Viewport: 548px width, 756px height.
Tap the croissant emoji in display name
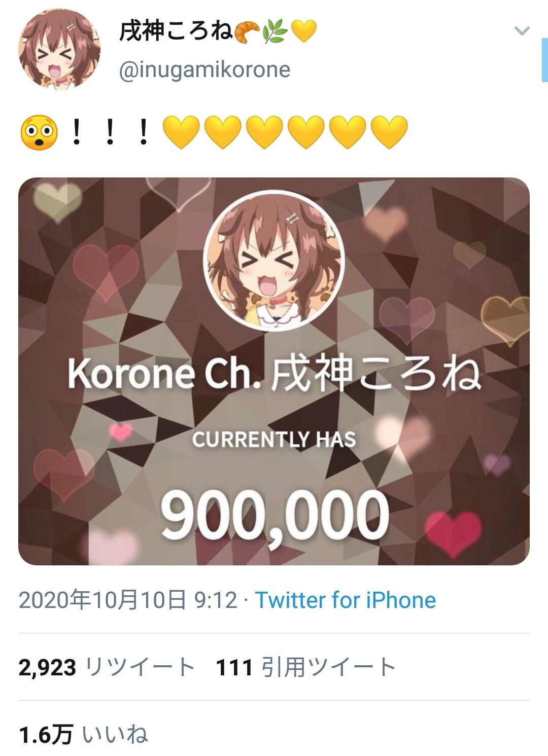point(248,32)
